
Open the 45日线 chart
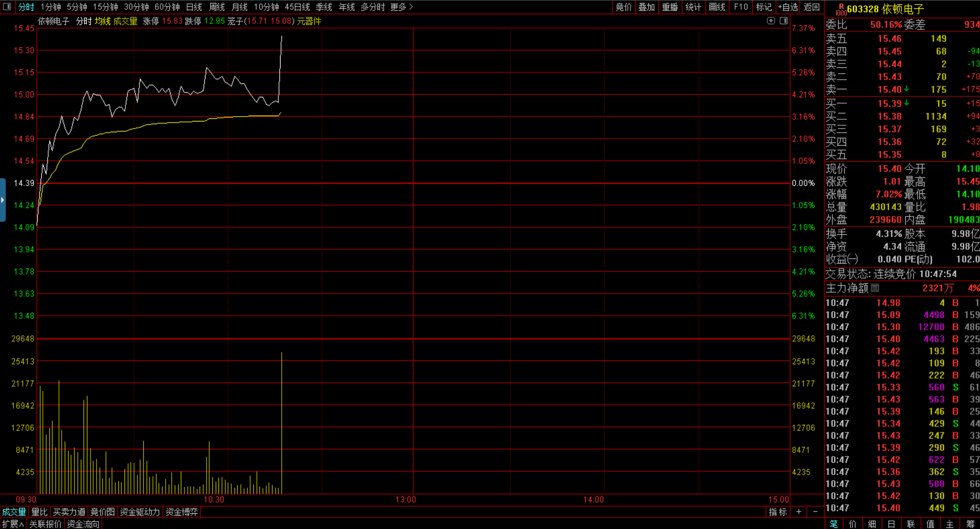(297, 7)
